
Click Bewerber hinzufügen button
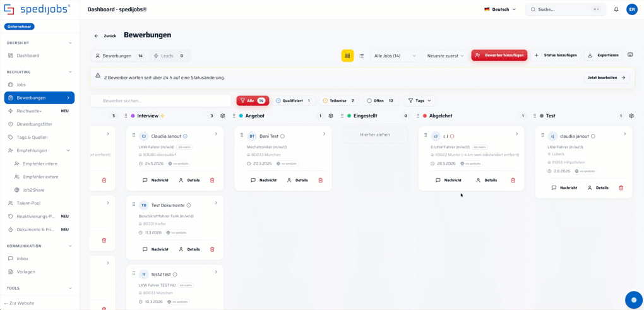click(499, 55)
